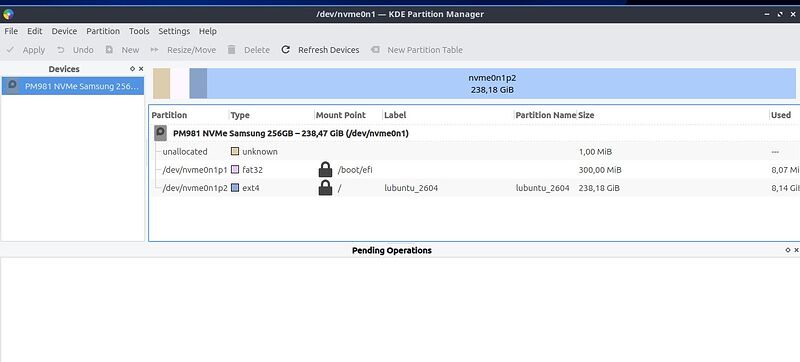Click the 1,00 MiB size value
This screenshot has height=362, width=800.
[595, 151]
